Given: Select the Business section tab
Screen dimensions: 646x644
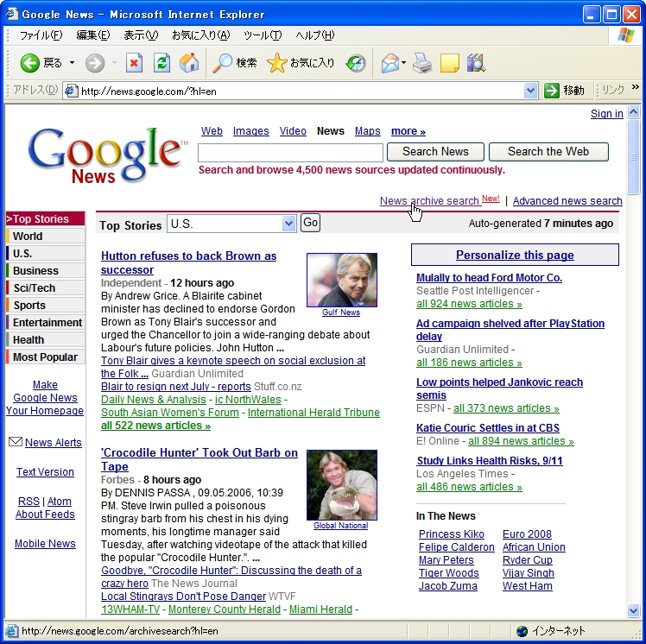Looking at the screenshot, I should tap(45, 271).
